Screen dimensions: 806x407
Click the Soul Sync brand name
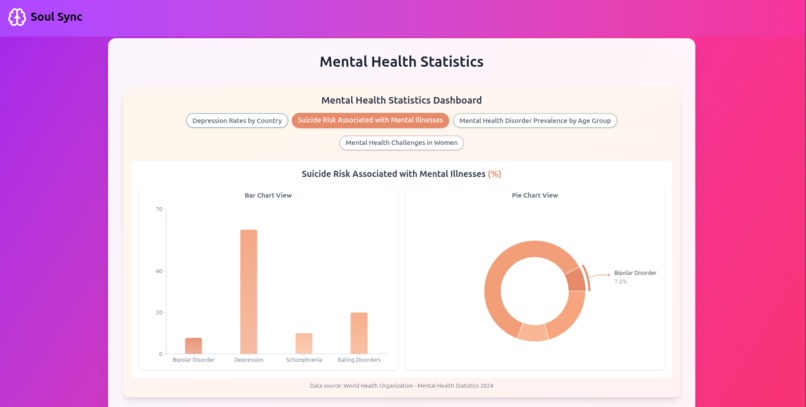tap(56, 17)
